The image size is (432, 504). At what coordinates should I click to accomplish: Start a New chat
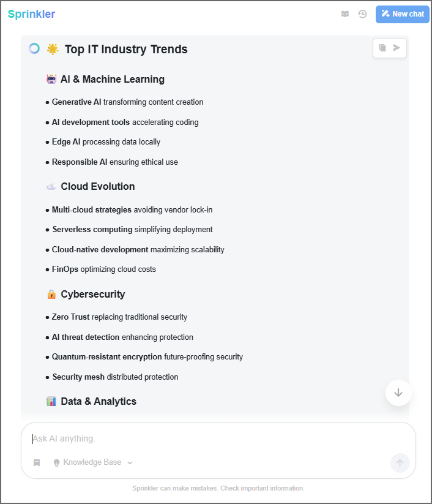pos(402,14)
